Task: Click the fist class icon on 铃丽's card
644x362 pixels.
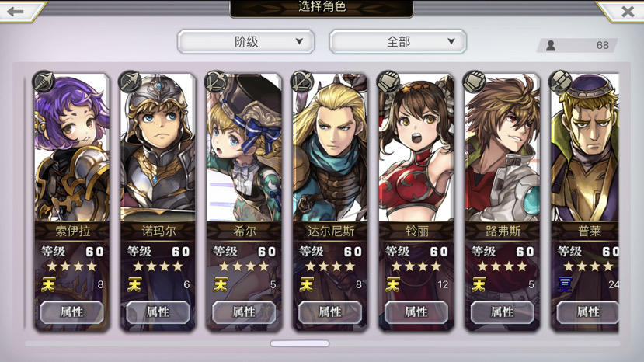Action: [388, 81]
